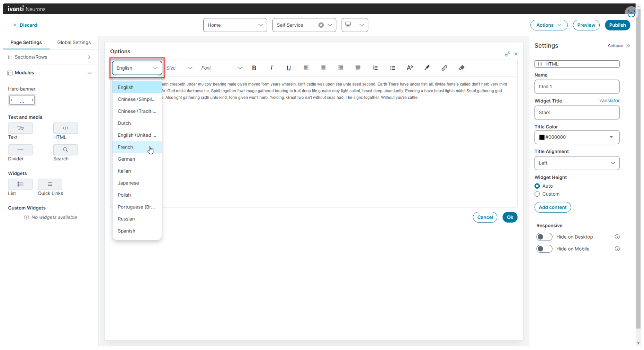
Task: Open the Title Alignment dropdown
Action: click(x=577, y=163)
